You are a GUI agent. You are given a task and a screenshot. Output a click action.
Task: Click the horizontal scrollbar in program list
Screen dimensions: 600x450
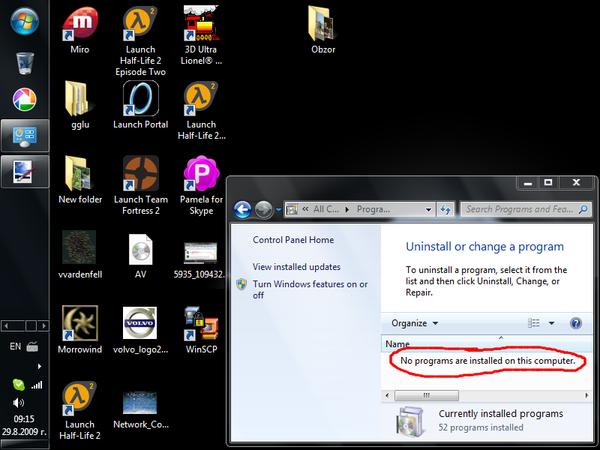[x=486, y=395]
